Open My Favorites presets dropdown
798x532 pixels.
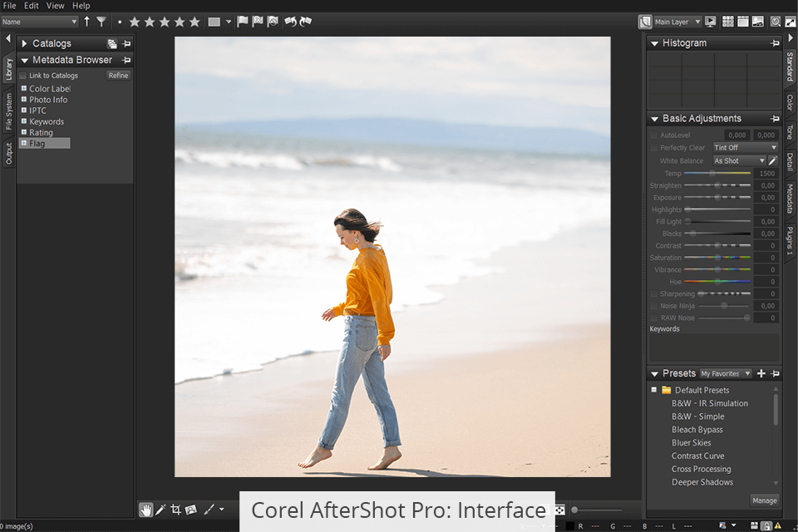[x=726, y=374]
